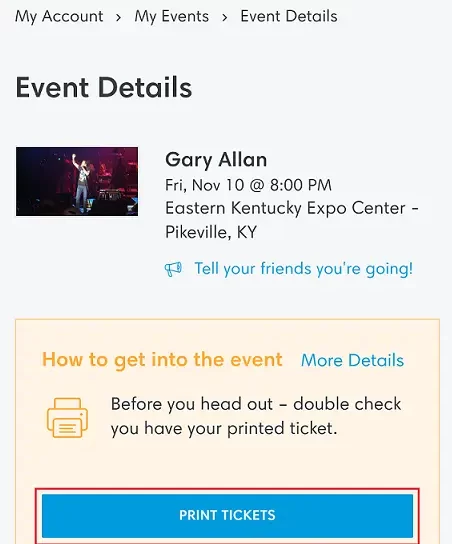
Task: Click How to get into the event heading
Action: (162, 360)
